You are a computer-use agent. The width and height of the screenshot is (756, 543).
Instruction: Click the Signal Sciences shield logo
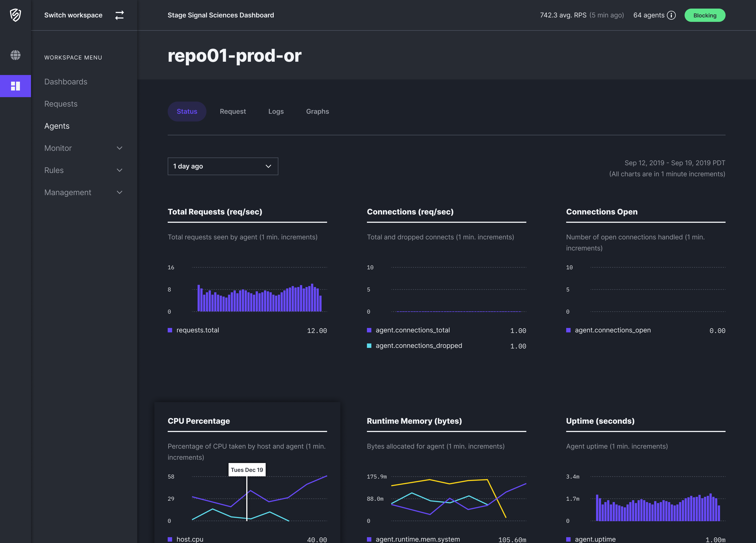click(x=16, y=15)
